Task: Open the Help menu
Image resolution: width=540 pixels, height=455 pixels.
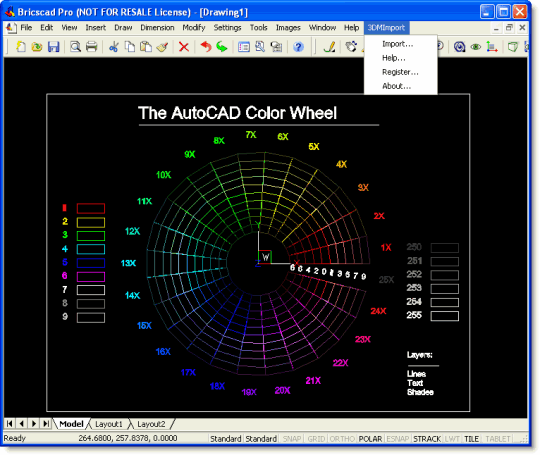Action: point(351,28)
